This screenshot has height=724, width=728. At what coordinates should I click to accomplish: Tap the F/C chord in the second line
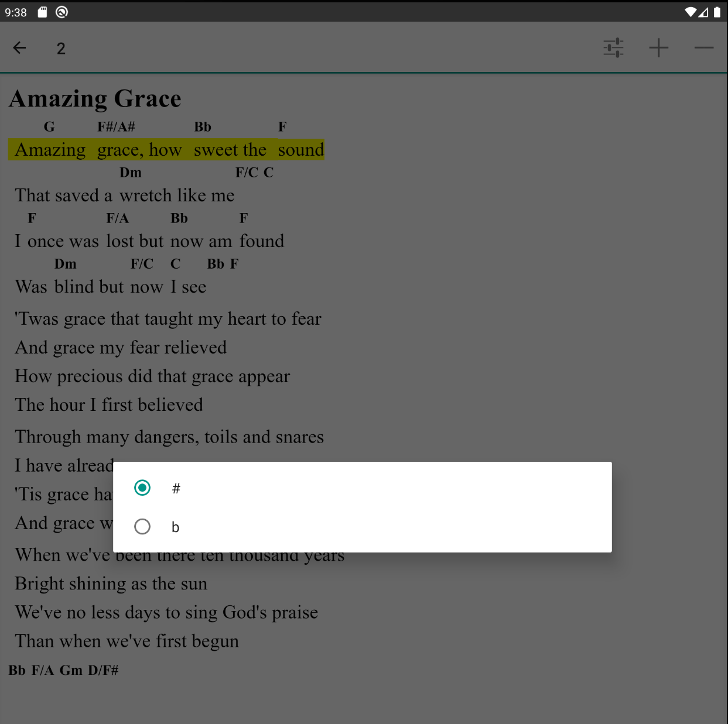point(247,172)
